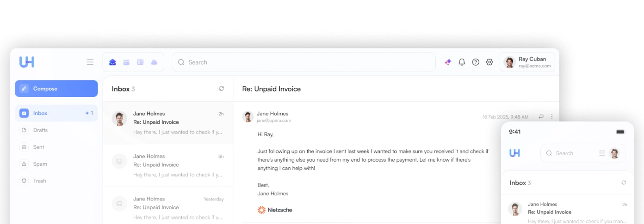Open the contacts card icon
This screenshot has height=224, width=644.
tap(140, 62)
